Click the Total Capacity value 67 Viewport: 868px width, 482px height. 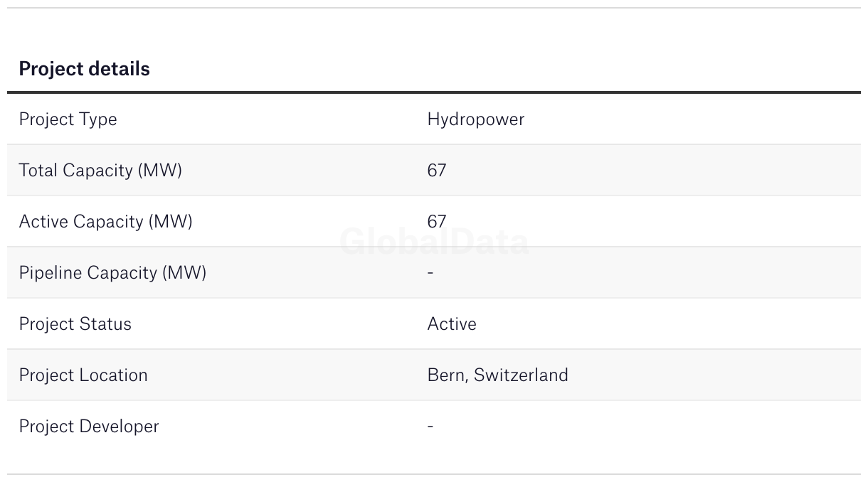coord(437,171)
